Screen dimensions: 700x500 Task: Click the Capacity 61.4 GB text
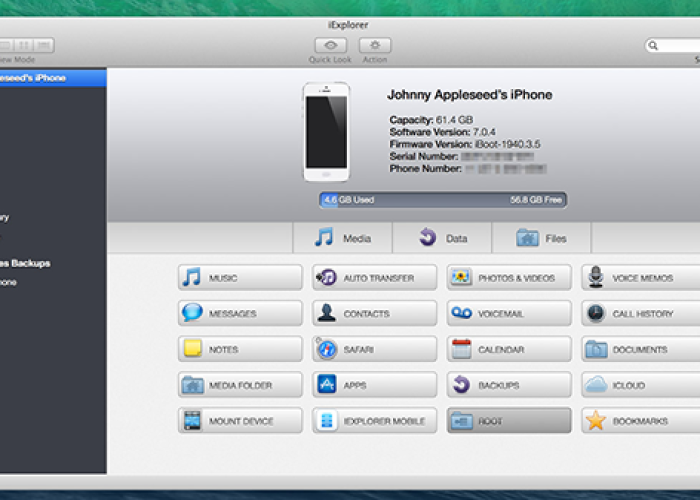(x=431, y=120)
